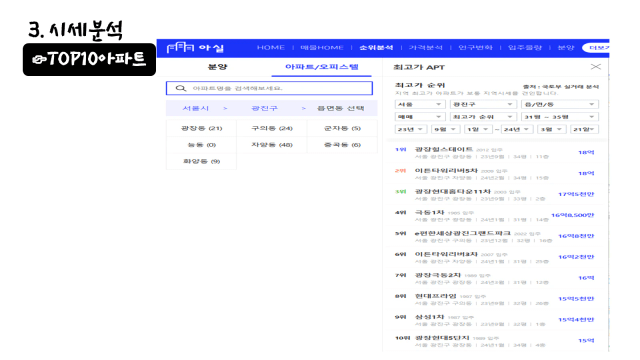The width and height of the screenshot is (640, 360).
Task: Switch to the 아파트/오피스텔 tab
Action: (x=322, y=67)
